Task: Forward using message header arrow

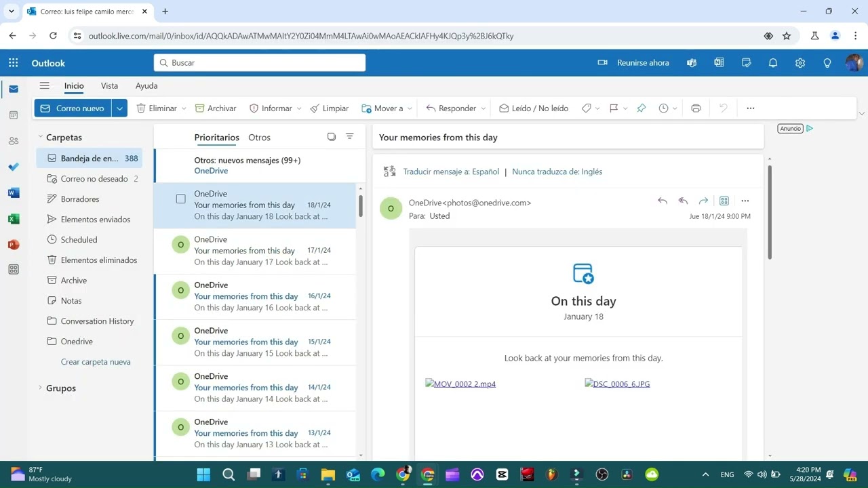Action: tap(703, 201)
